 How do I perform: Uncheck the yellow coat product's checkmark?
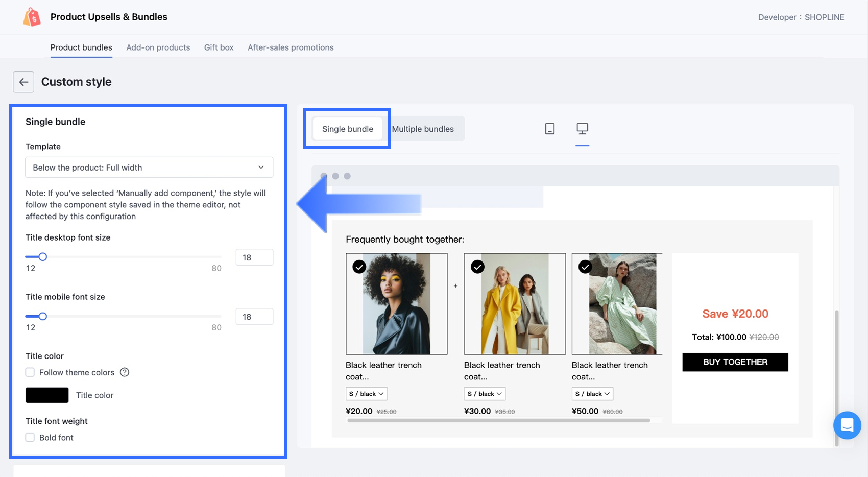click(x=477, y=267)
